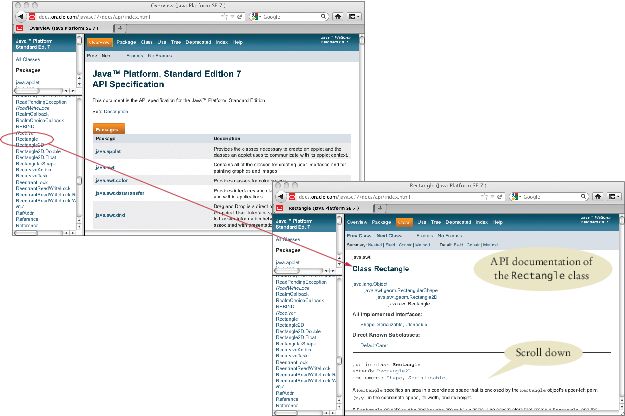Click search magnifier in Overview window
The height and width of the screenshot is (416, 625).
click(x=323, y=17)
